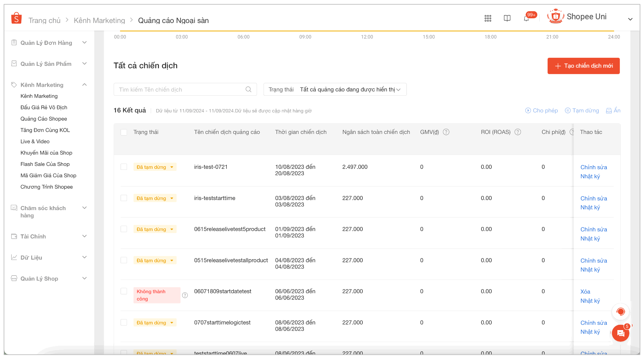Expand Quản Lý Đơn Hàng menu chevron
Image resolution: width=644 pixels, height=359 pixels.
(84, 43)
